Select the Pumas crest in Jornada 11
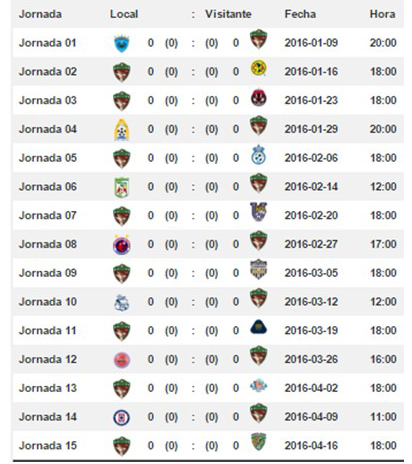The image size is (412, 464). tap(258, 327)
